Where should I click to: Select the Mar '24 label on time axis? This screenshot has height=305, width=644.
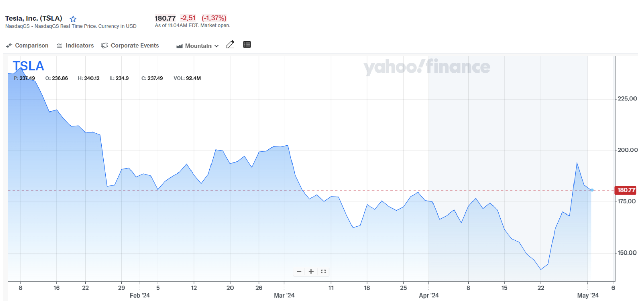(x=284, y=295)
